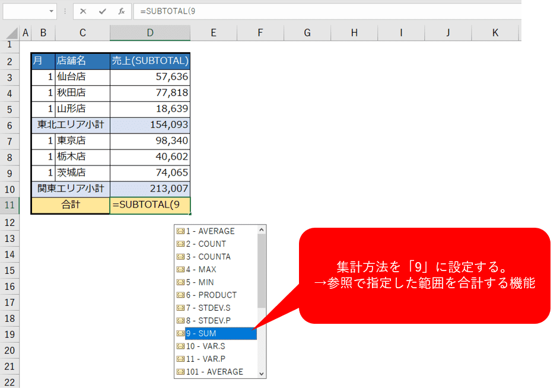Viewport: 560px width, 392px height.
Task: Select column D header
Action: [150, 33]
